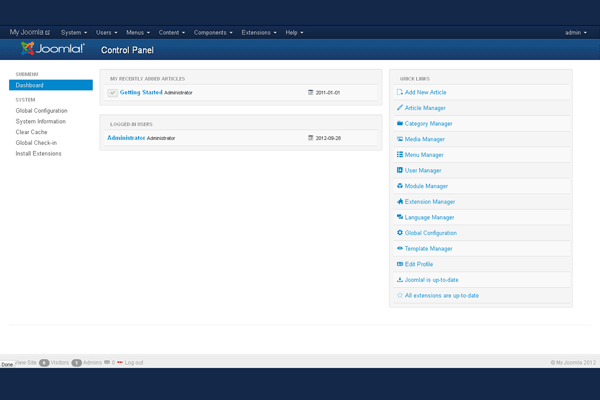Image resolution: width=600 pixels, height=400 pixels.
Task: Click the Global Configuration gear icon
Action: coord(399,232)
